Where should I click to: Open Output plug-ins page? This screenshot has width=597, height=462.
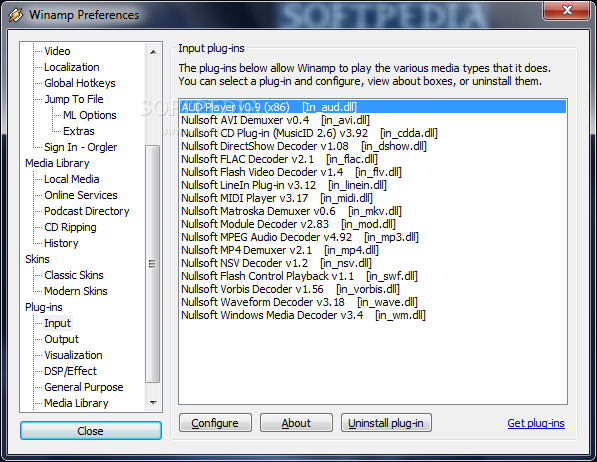(x=61, y=339)
